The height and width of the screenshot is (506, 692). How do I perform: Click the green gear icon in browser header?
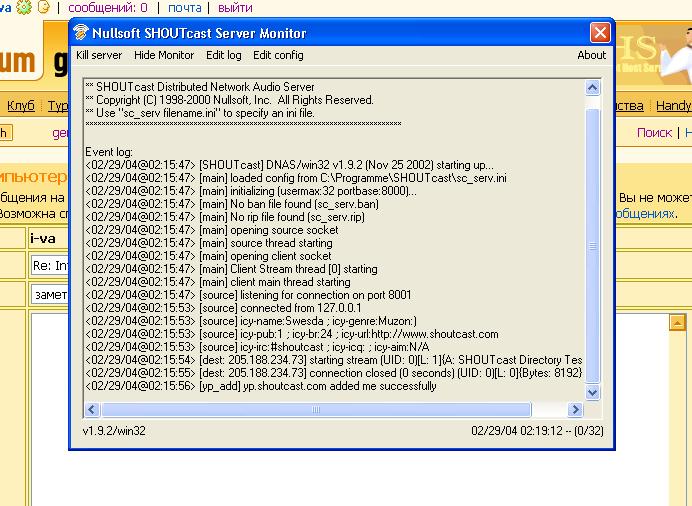[24, 7]
